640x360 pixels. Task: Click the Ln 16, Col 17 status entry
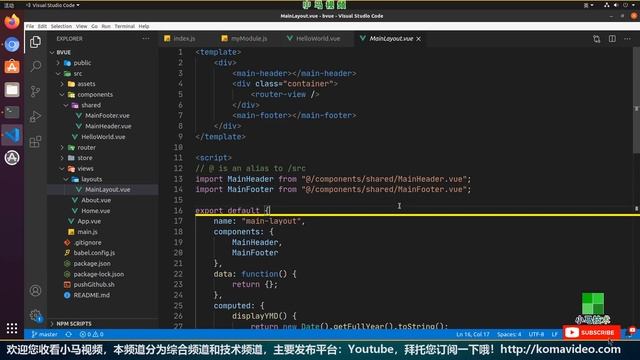[x=472, y=334]
